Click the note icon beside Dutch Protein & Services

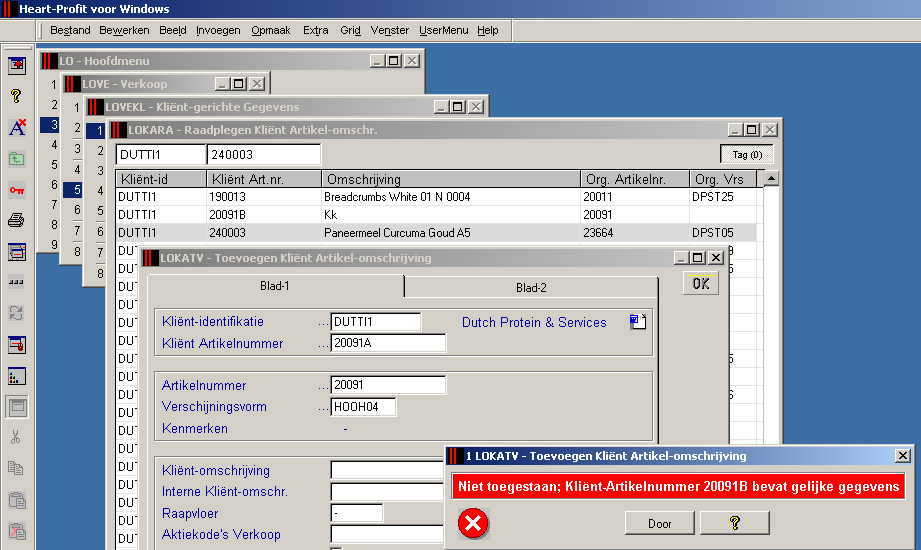click(638, 321)
